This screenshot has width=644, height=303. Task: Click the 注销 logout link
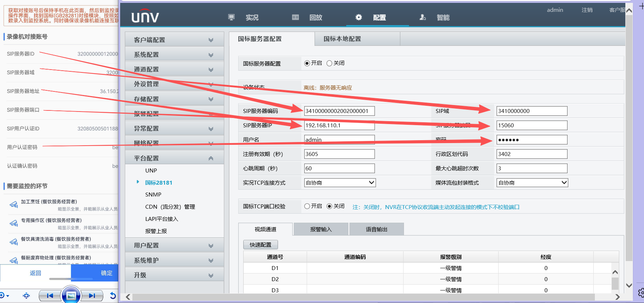(587, 10)
